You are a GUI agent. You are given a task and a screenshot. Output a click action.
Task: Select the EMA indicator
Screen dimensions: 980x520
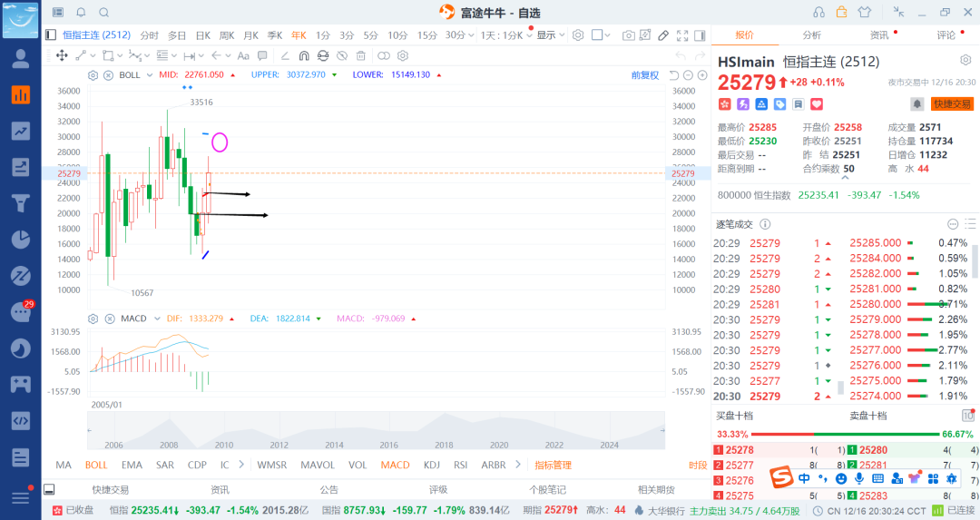click(x=132, y=465)
